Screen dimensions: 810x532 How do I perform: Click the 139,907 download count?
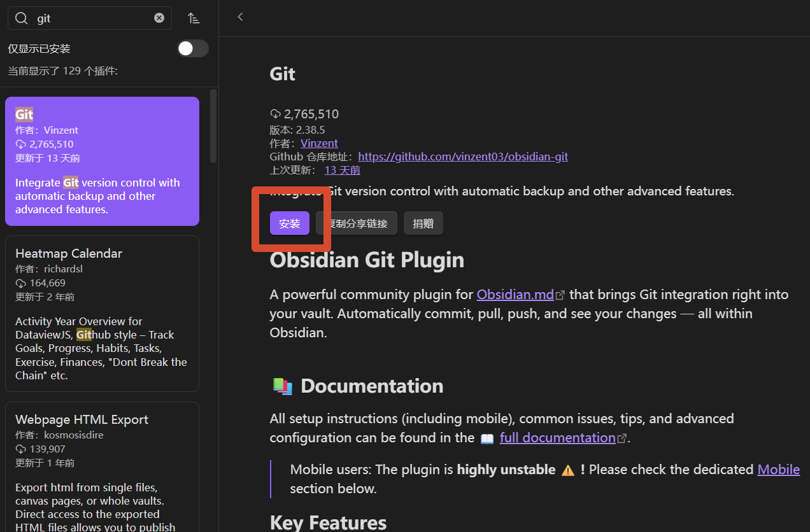[x=47, y=449]
